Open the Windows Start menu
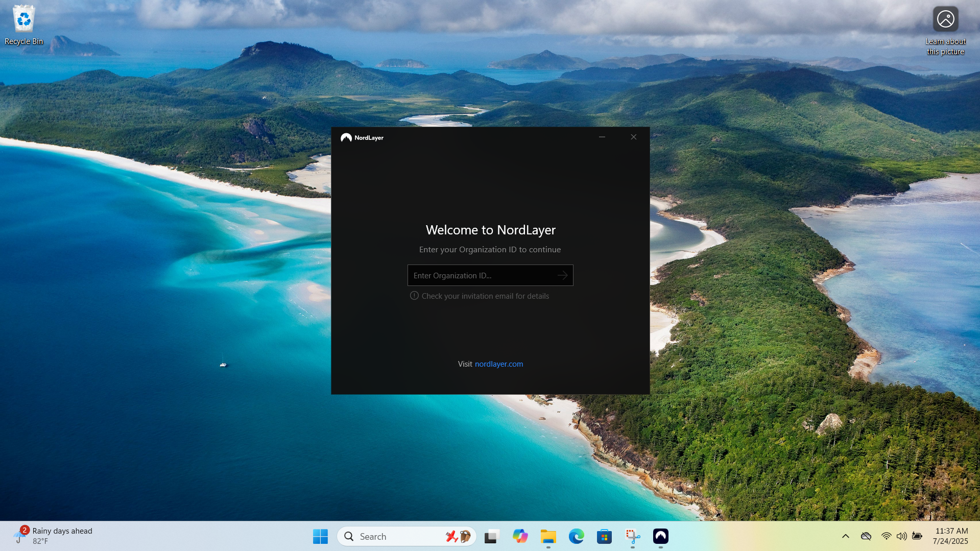 [320, 536]
